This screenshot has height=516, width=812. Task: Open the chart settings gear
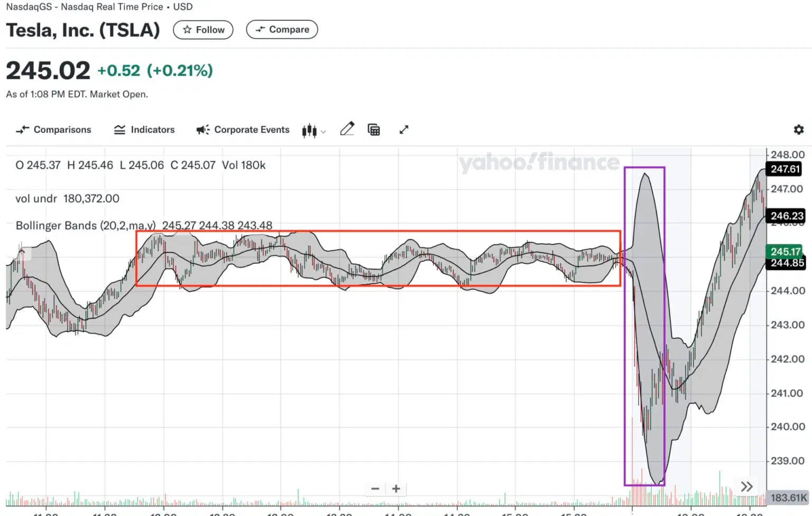799,130
